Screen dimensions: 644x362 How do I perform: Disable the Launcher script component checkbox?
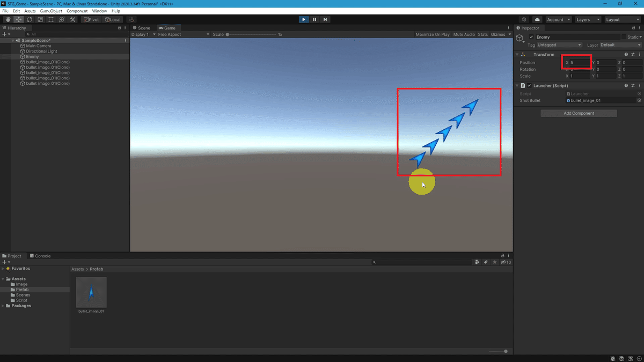tap(529, 86)
